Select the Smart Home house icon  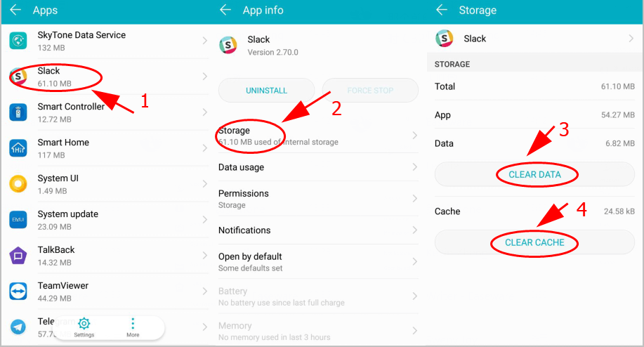18,148
